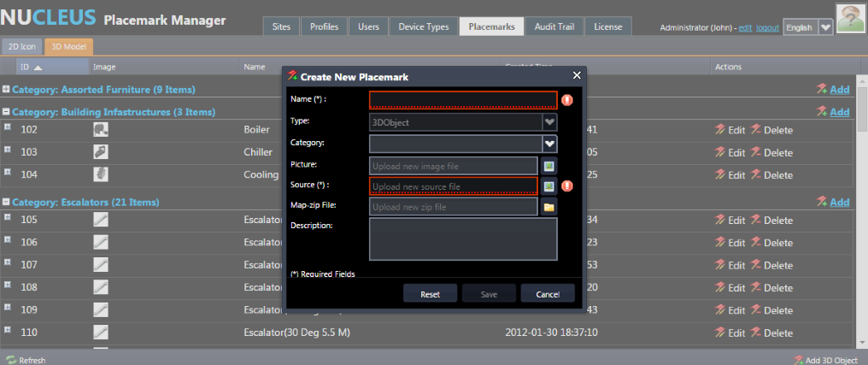Delete placemark 108
The image size is (868, 365).
771,288
